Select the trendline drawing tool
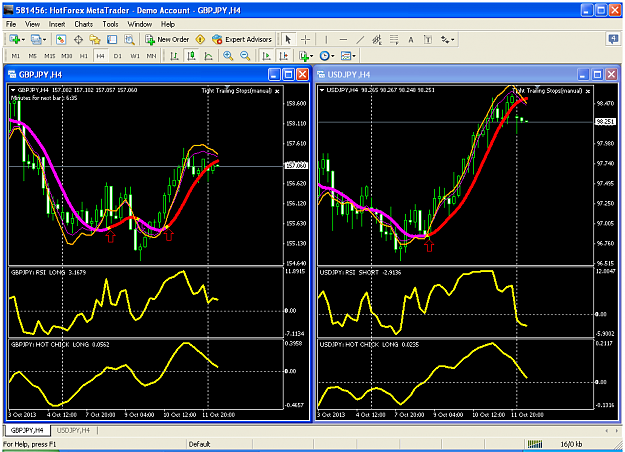625x452 pixels. click(x=360, y=39)
